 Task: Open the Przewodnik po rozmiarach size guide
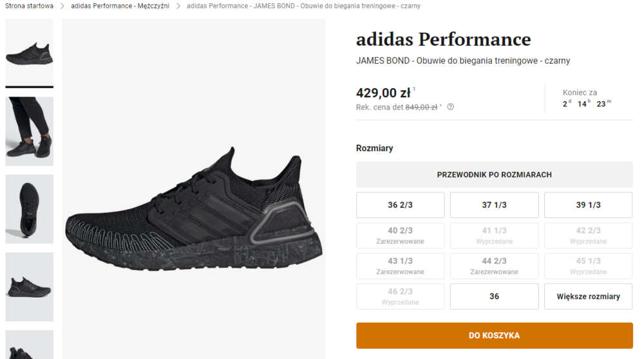(494, 175)
